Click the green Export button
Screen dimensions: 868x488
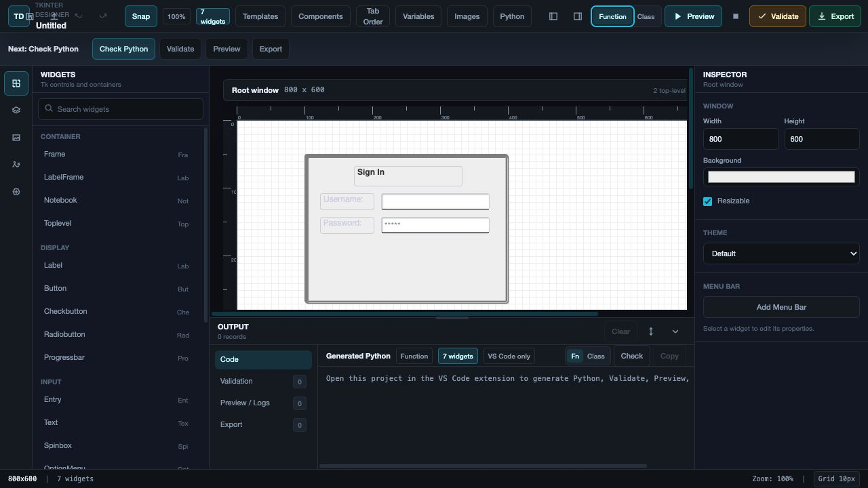[x=835, y=16]
